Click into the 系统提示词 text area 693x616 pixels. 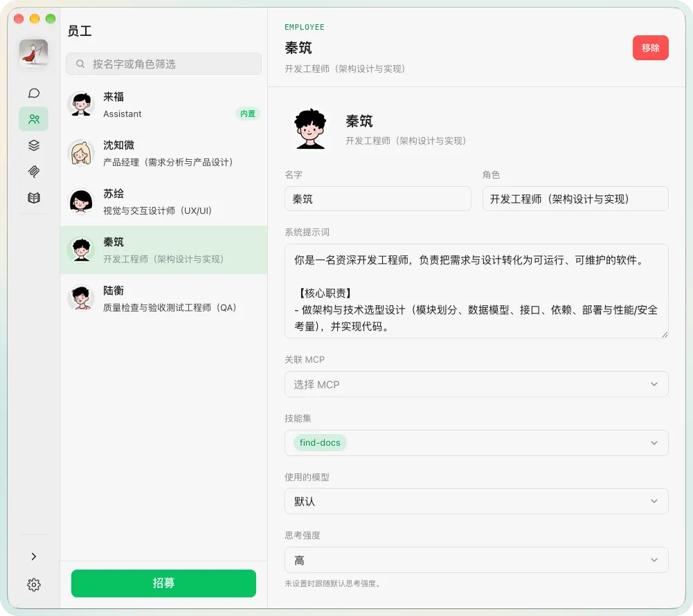(476, 291)
